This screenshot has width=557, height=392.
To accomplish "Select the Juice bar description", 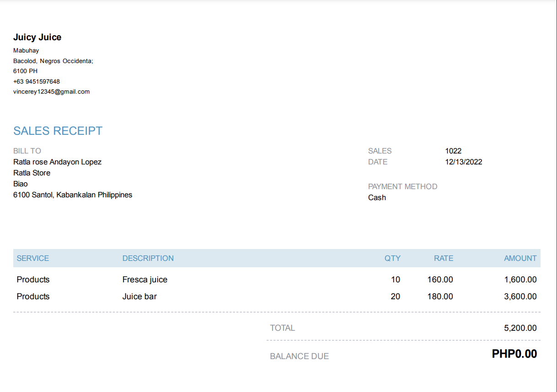I will (x=139, y=297).
